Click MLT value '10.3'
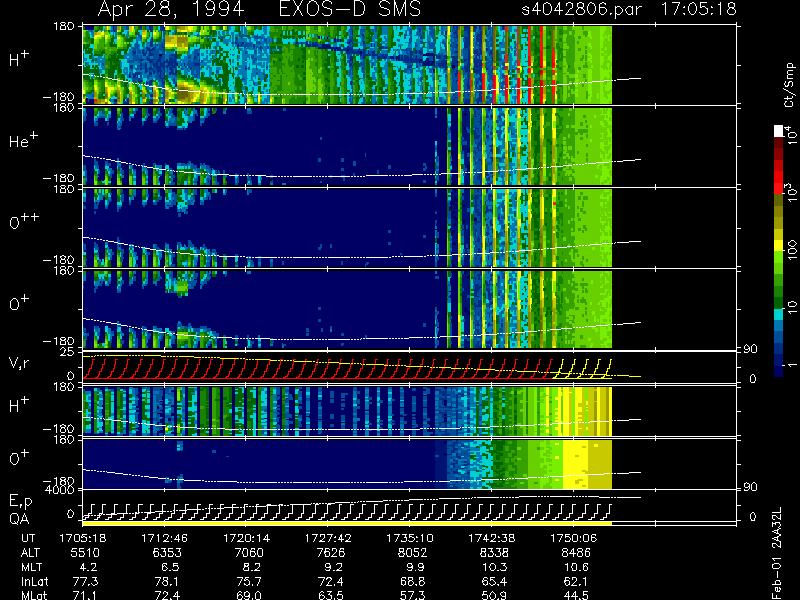The image size is (800, 600). click(x=494, y=567)
